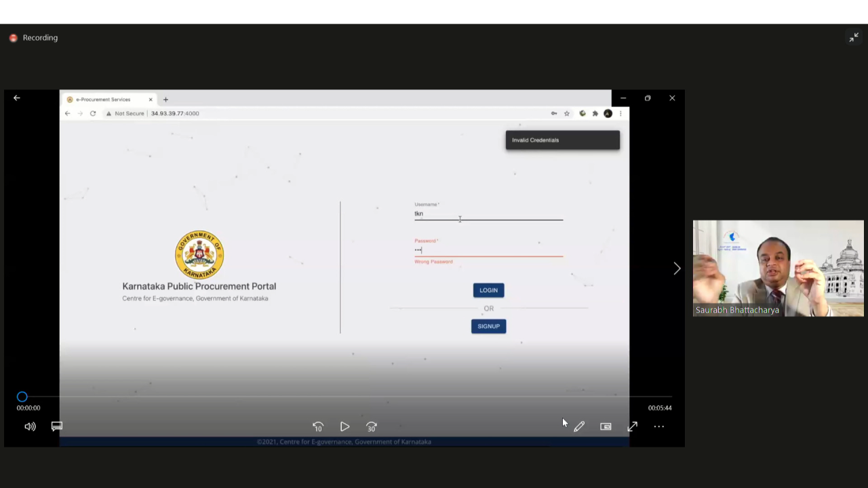Click the saved password key icon
Viewport: 868px width, 488px height.
554,113
